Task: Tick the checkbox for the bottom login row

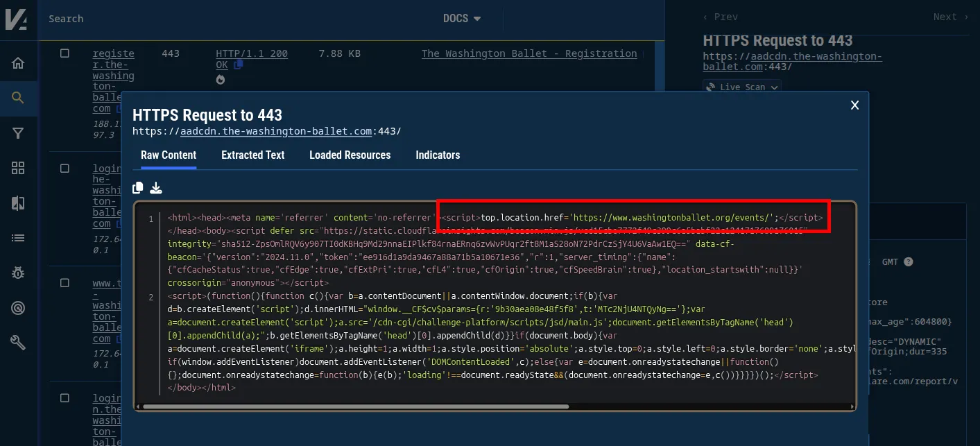Action: [x=65, y=398]
